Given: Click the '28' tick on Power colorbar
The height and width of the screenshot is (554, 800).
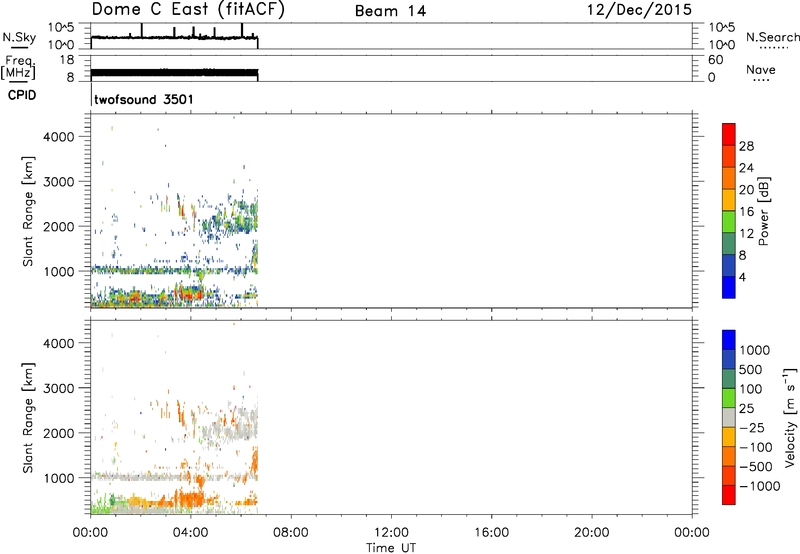Looking at the screenshot, I should coord(746,146).
